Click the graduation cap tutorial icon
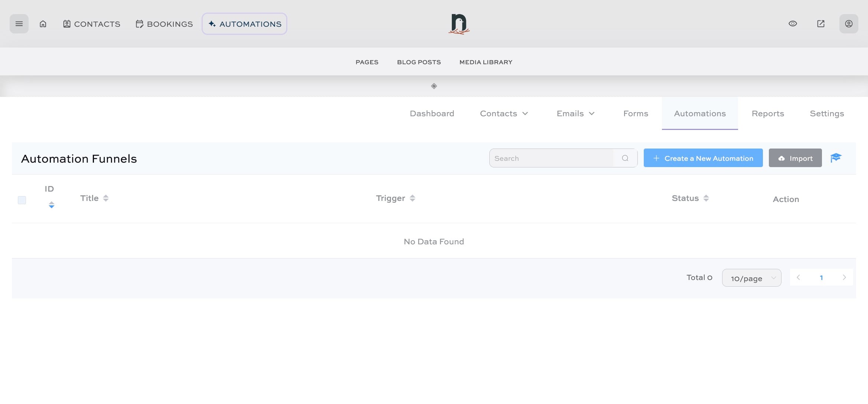 pyautogui.click(x=836, y=157)
